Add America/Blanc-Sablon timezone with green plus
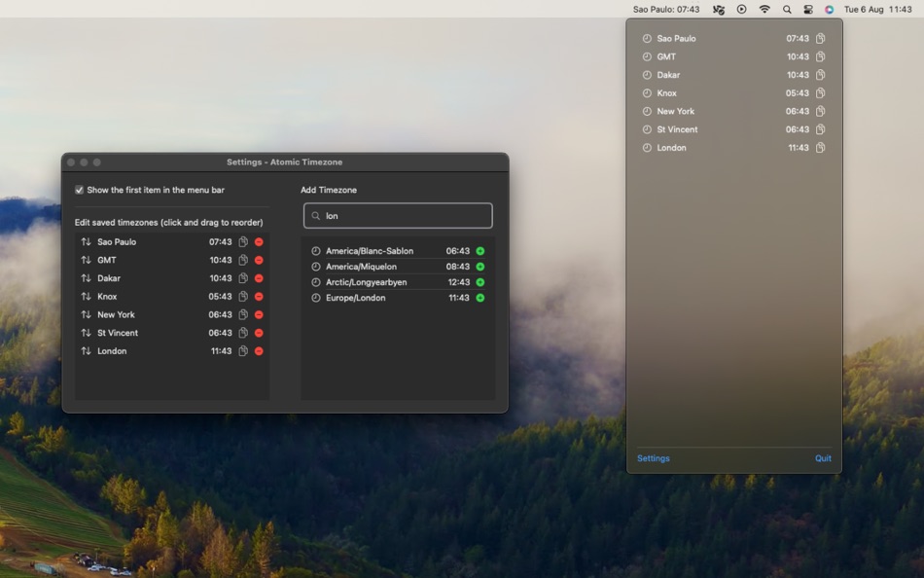 click(480, 251)
